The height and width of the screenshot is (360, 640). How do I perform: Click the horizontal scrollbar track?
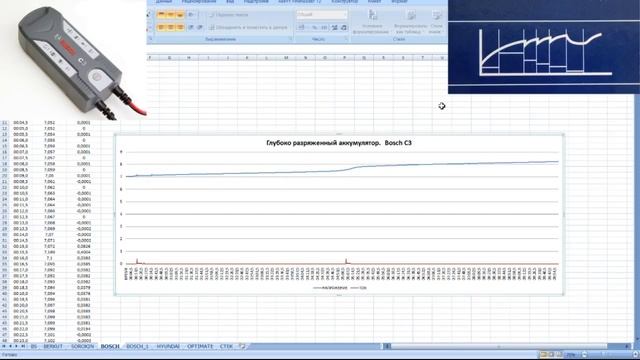(x=506, y=346)
